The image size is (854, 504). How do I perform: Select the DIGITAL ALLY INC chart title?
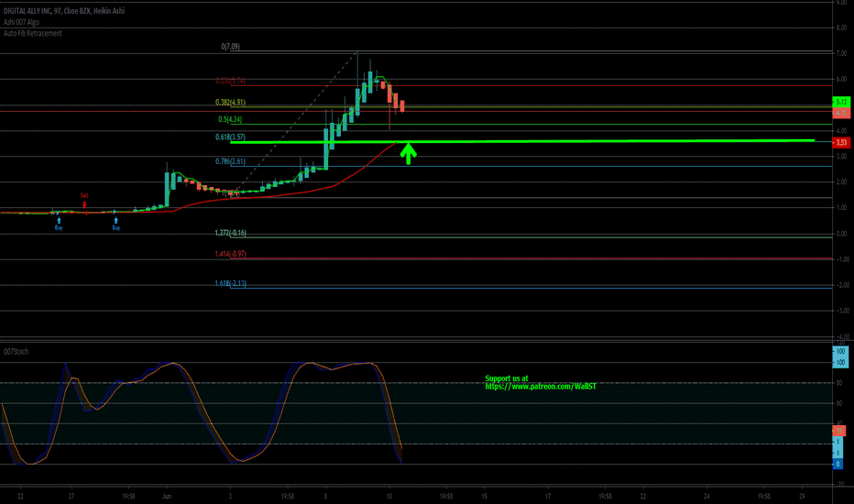[64, 11]
